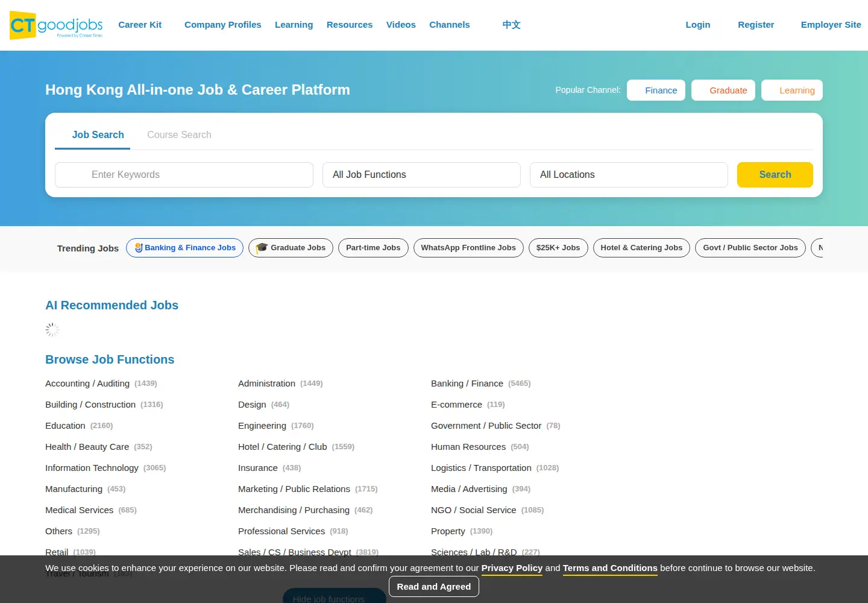Open the All Job Functions dropdown

(x=421, y=175)
